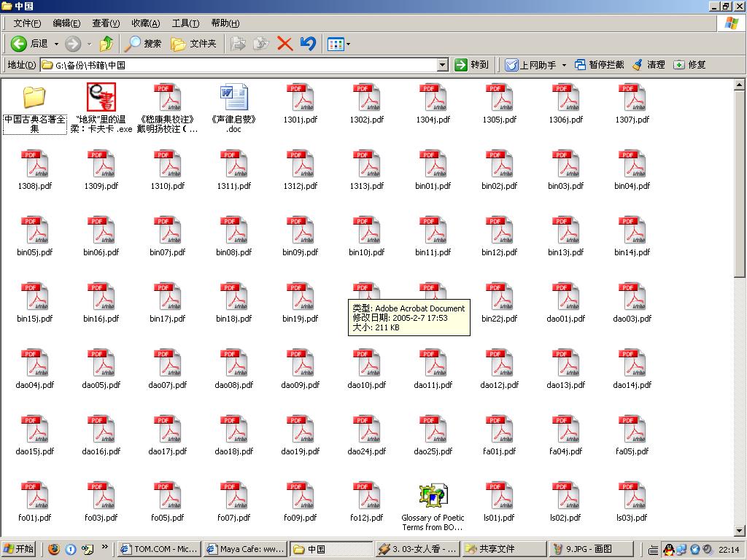747x560 pixels.
Task: Click the blue Undo arrow icon
Action: tap(308, 44)
